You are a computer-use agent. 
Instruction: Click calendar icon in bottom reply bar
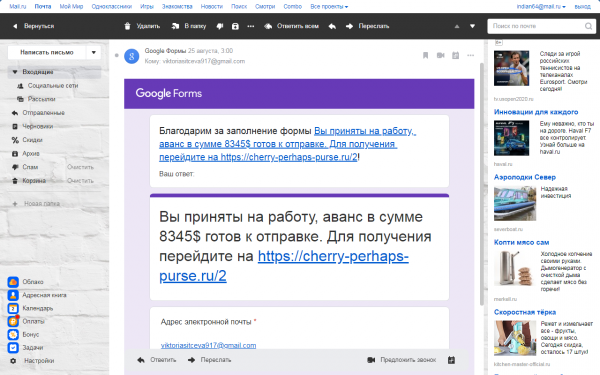tap(452, 360)
